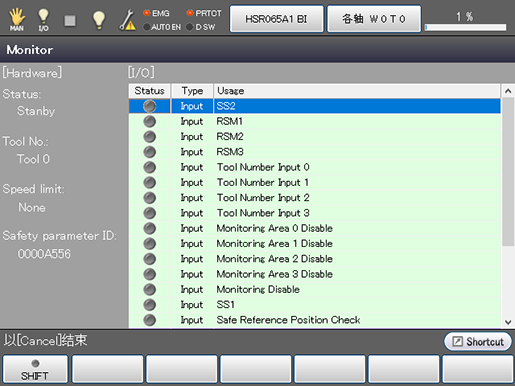Click the PRTCT status indicator
Viewport: 515px width, 386px height.
tap(204, 13)
